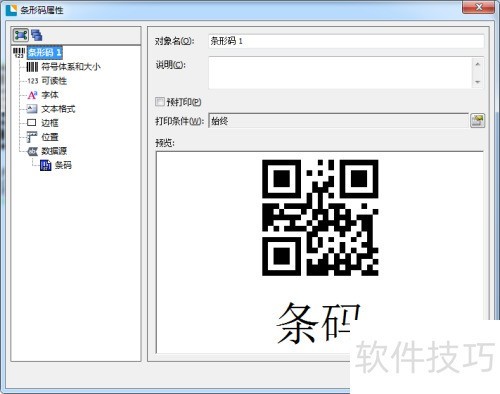
Task: Click the text format icon beside 文本格式
Action: pos(32,109)
